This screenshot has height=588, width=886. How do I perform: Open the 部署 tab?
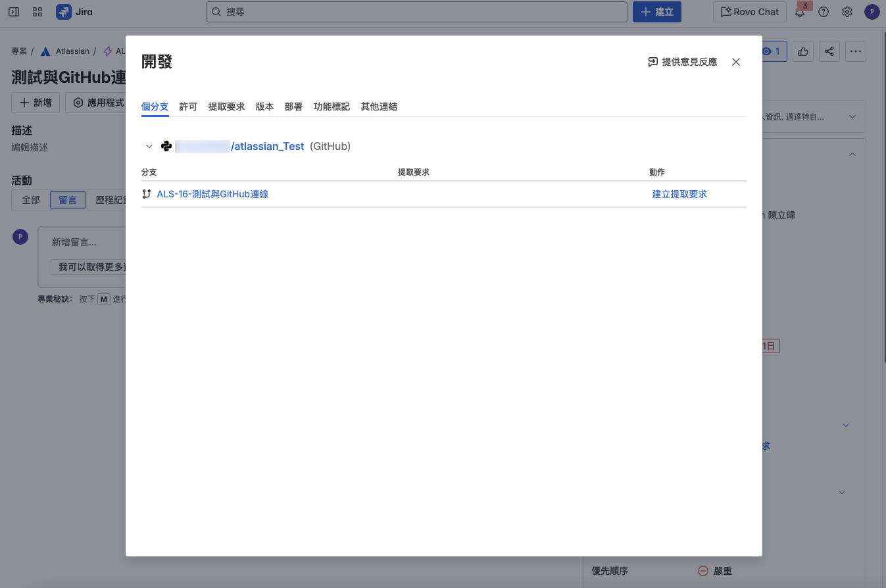tap(293, 107)
